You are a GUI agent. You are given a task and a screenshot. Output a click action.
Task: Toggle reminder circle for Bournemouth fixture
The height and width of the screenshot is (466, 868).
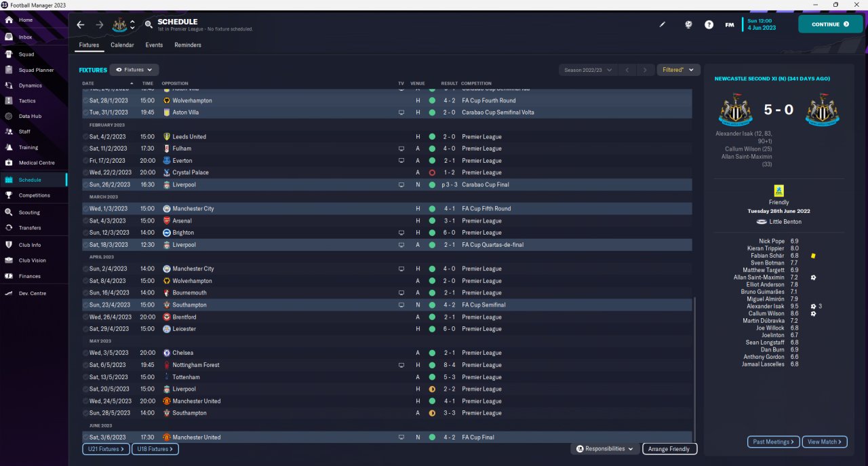click(x=85, y=293)
